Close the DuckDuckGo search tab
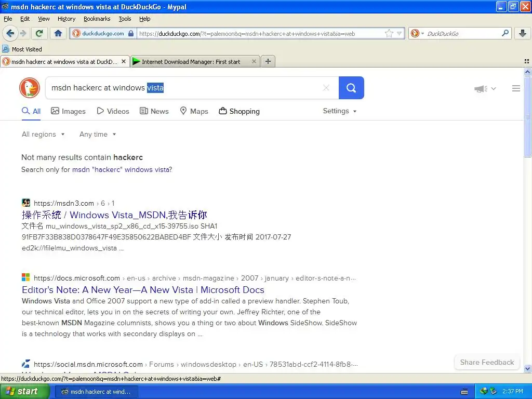532x399 pixels. [124, 61]
